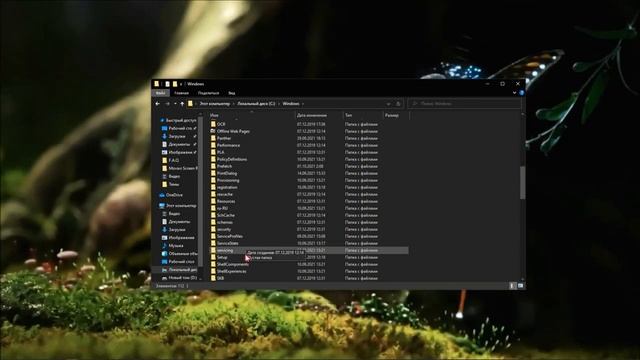Switch to details view in status bar
640x360 pixels.
click(x=513, y=286)
